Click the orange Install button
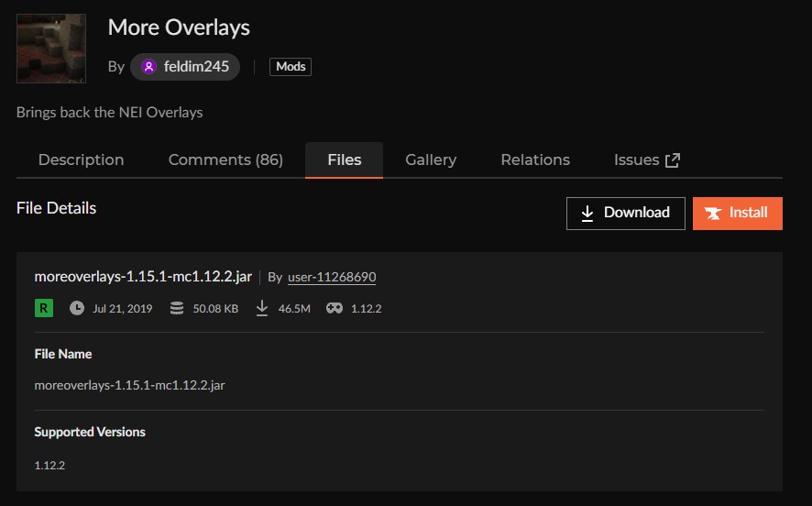The height and width of the screenshot is (506, 812). [738, 214]
